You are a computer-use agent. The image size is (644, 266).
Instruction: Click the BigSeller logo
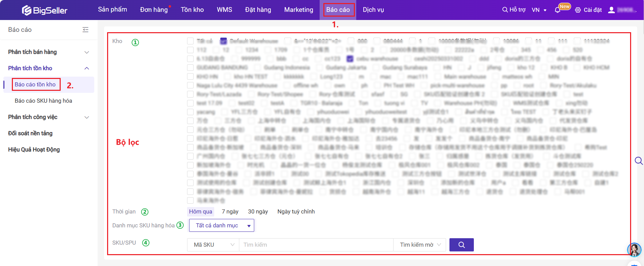[x=45, y=10]
